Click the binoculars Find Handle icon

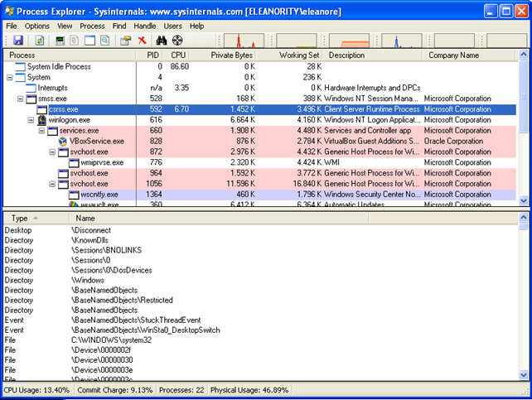click(x=161, y=41)
